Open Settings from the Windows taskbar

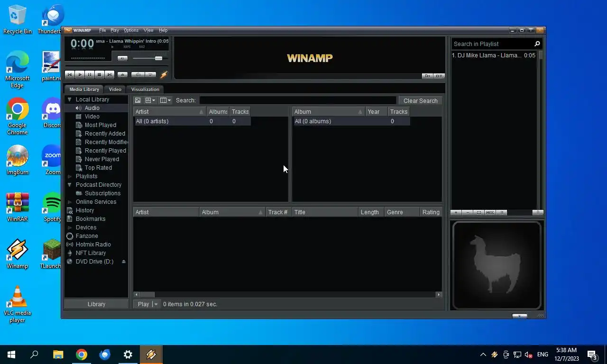click(x=128, y=355)
